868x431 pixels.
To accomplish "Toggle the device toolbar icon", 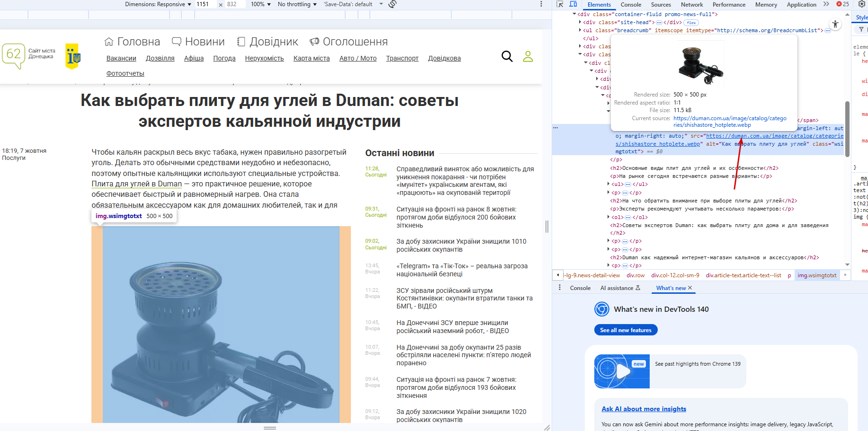I will pyautogui.click(x=573, y=4).
